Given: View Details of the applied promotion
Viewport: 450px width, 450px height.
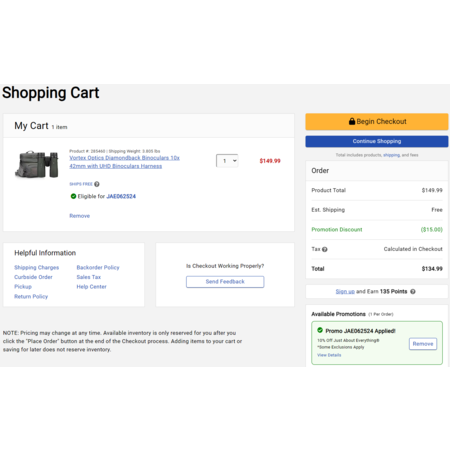Looking at the screenshot, I should tap(329, 355).
